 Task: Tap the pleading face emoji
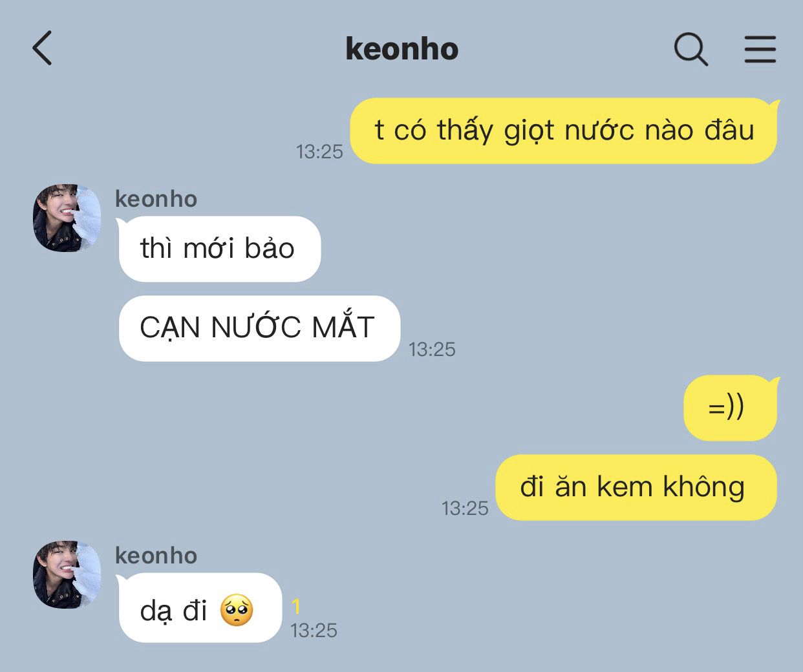coord(237,610)
